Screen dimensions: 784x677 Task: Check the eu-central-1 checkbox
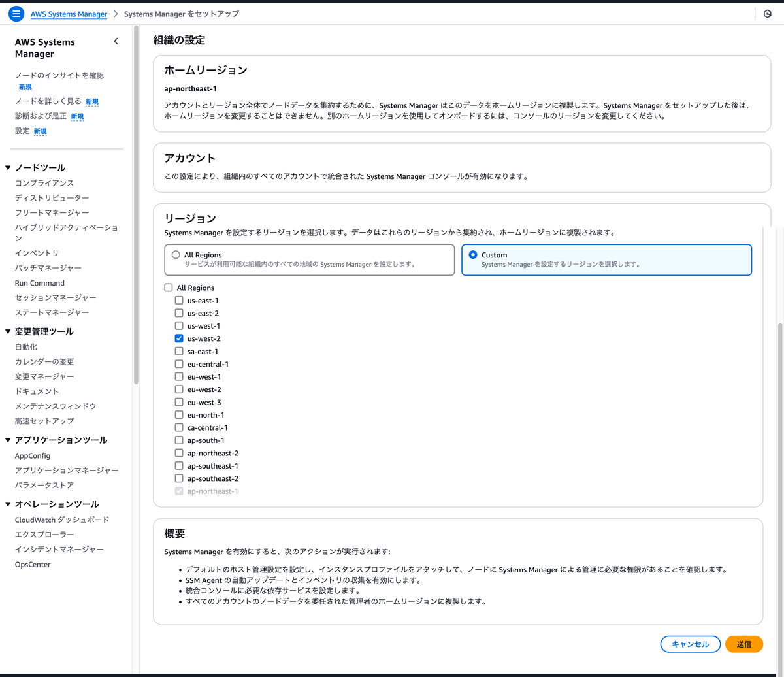[x=179, y=364]
